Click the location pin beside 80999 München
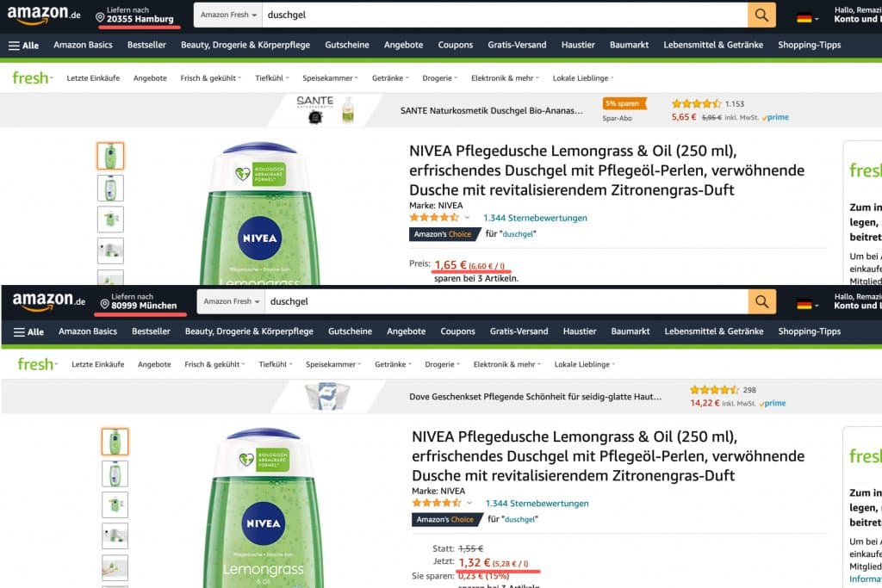Image resolution: width=882 pixels, height=588 pixels. click(104, 302)
